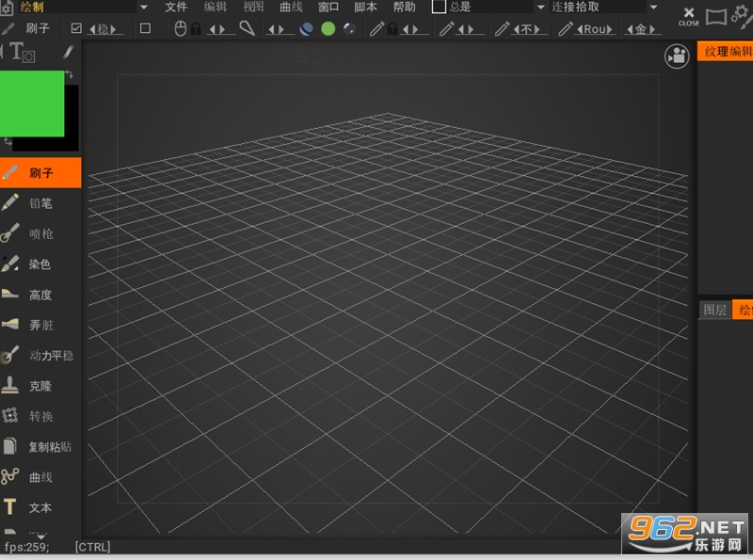Click the dark sphere icon in options bar
Viewport: 753px width, 560px height.
349,29
